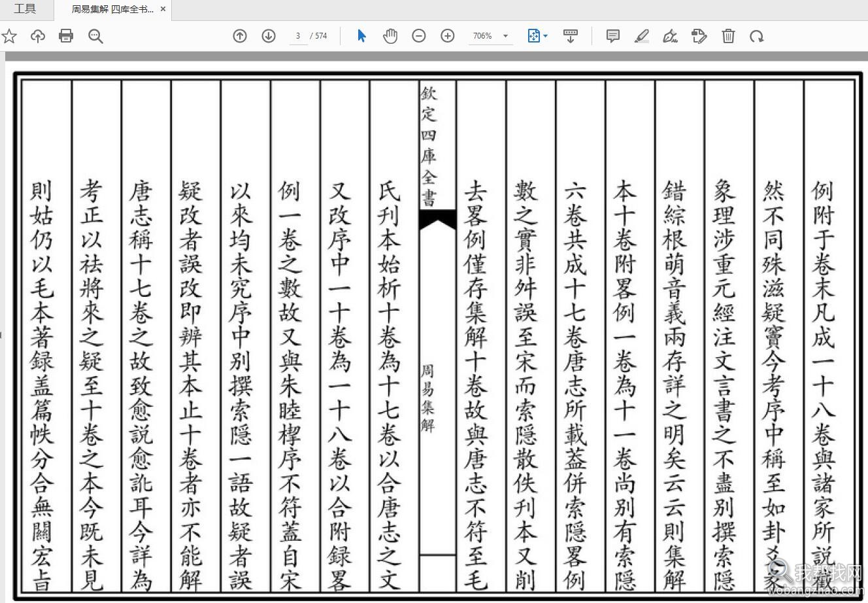The width and height of the screenshot is (868, 603).
Task: Activate the blue selection arrow tool
Action: coord(361,36)
